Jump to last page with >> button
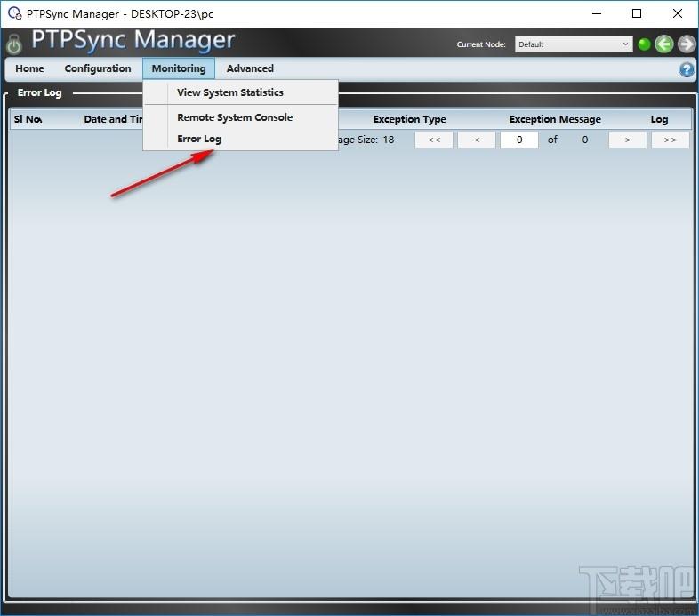This screenshot has width=699, height=616. coord(670,140)
